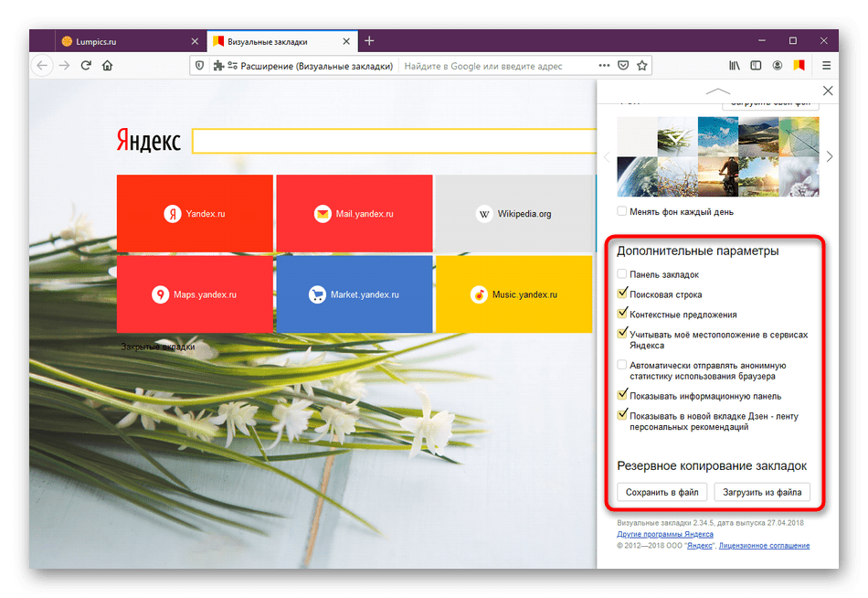Show previous background thumbnails
868x598 pixels.
pos(607,157)
